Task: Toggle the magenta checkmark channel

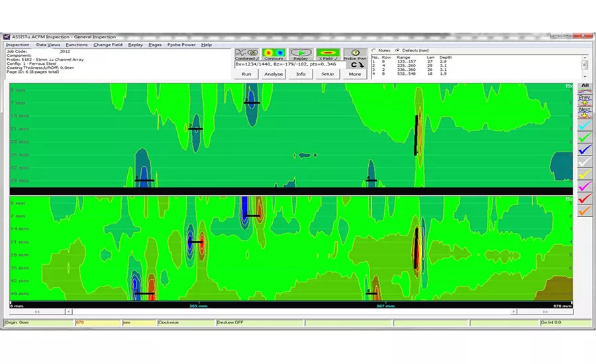Action: coord(585,186)
